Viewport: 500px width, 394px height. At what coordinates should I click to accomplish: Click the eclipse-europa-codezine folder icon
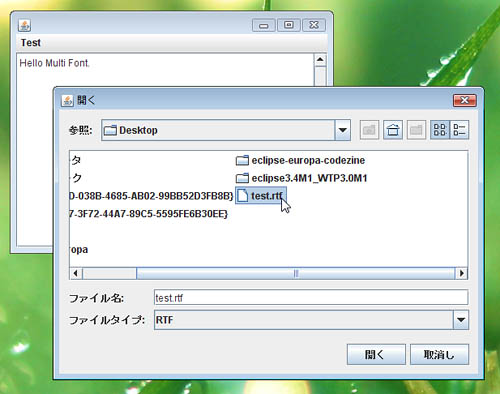pyautogui.click(x=242, y=160)
